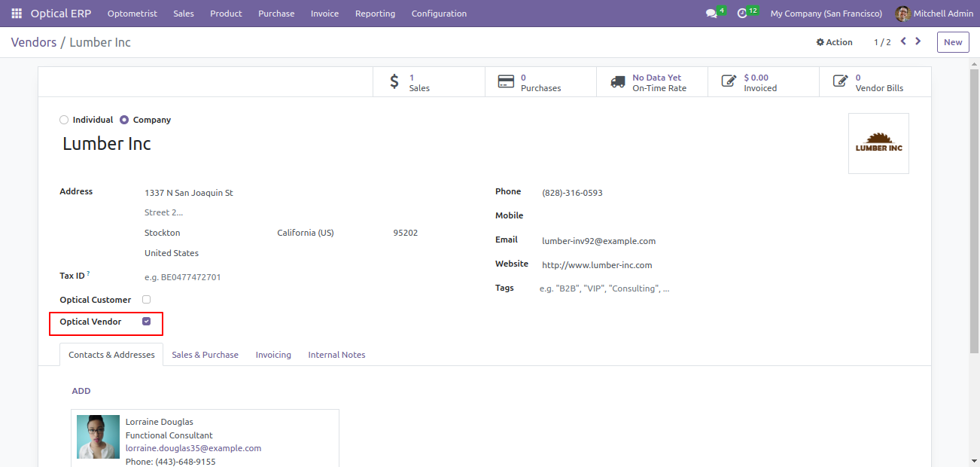Viewport: 980px width, 467px height.
Task: Open the Optometrist menu
Action: [x=132, y=14]
